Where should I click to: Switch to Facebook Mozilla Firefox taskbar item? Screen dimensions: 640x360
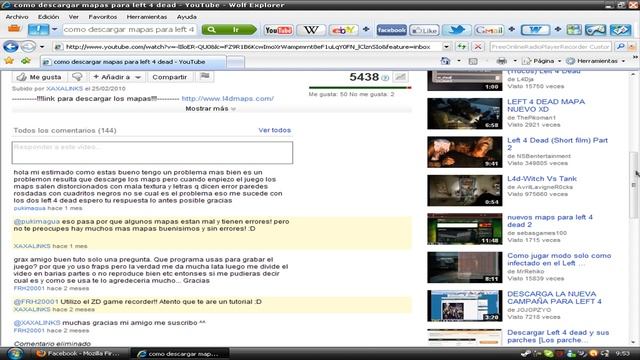79,354
